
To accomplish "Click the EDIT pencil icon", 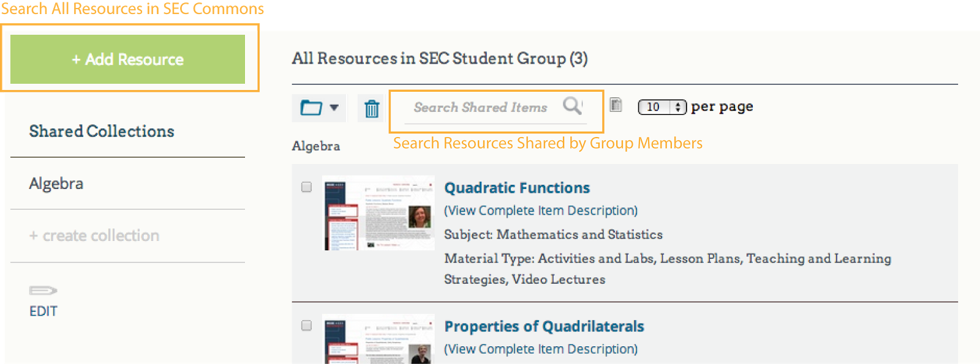I will click(43, 290).
